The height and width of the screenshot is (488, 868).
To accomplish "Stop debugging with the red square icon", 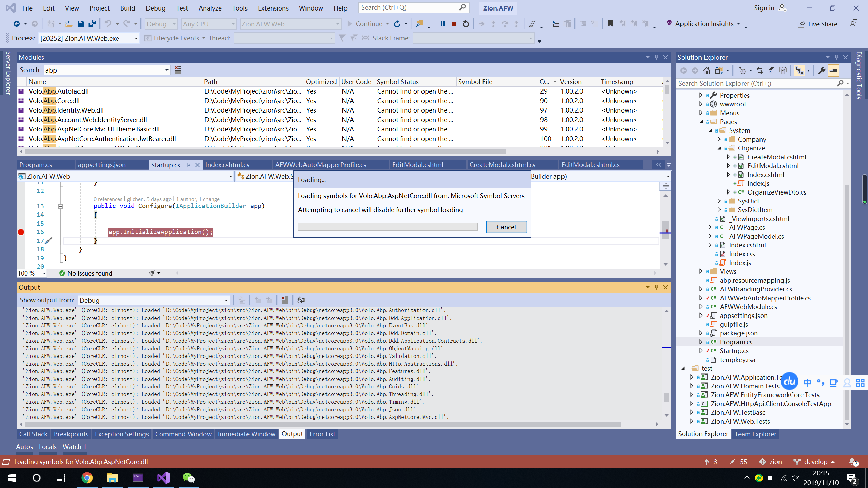I will [454, 24].
